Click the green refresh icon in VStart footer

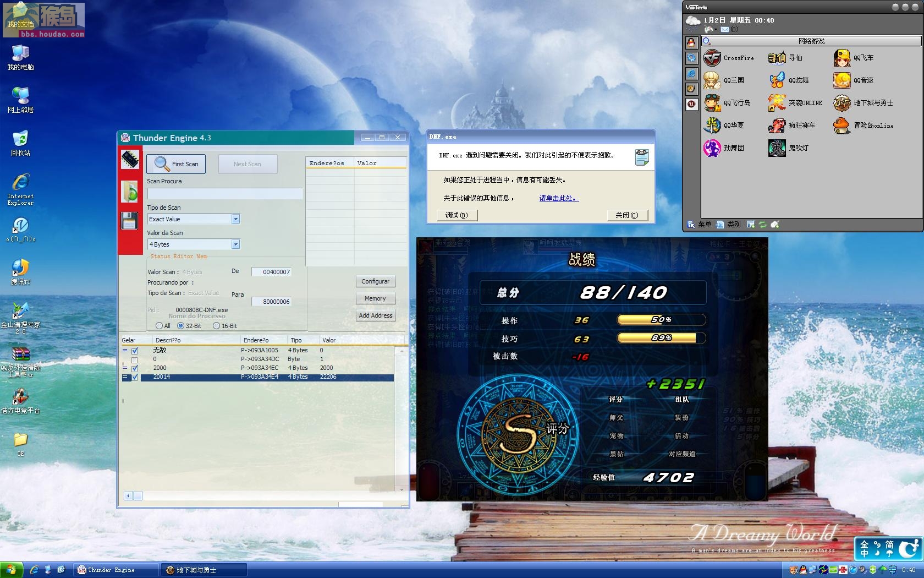762,225
